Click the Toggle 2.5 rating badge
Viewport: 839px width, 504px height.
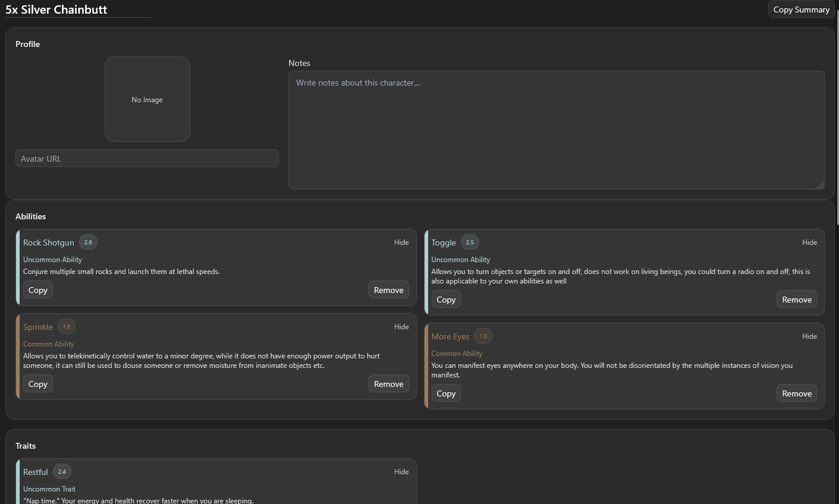pos(470,242)
